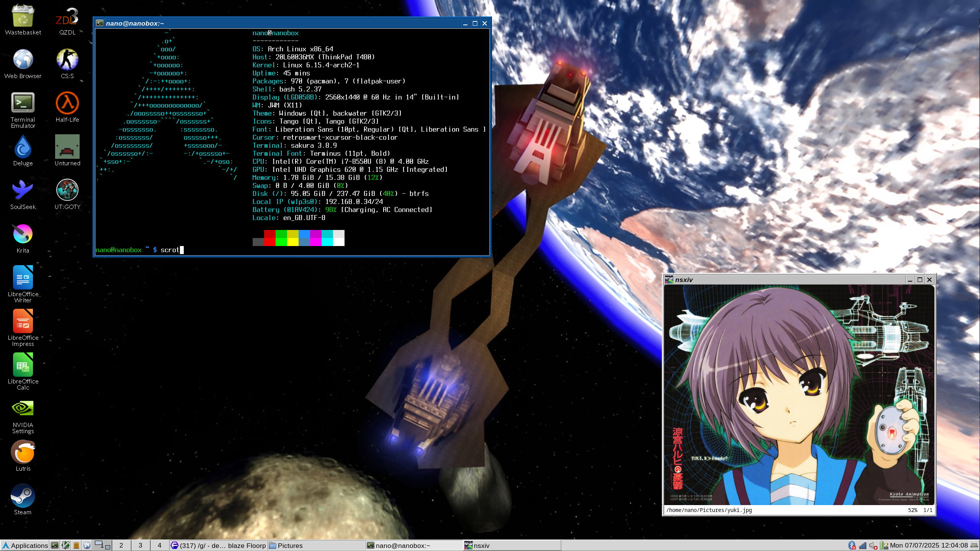Launch CS:S from the desktop
This screenshot has height=551, width=980.
tap(67, 64)
